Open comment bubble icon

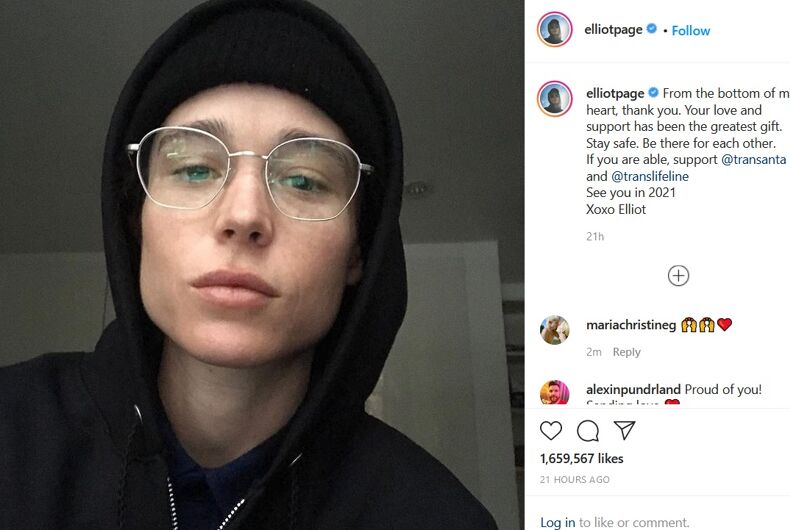[587, 431]
